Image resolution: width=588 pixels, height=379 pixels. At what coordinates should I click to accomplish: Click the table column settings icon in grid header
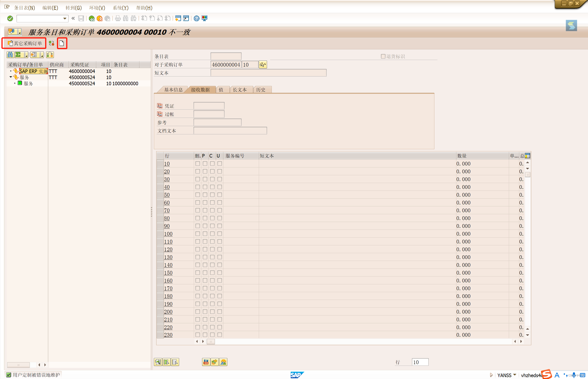point(527,156)
